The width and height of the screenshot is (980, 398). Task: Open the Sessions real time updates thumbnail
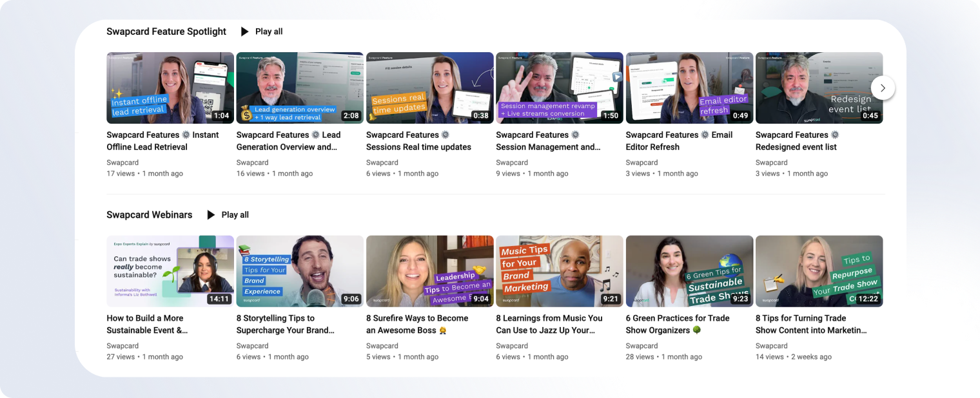pos(430,88)
